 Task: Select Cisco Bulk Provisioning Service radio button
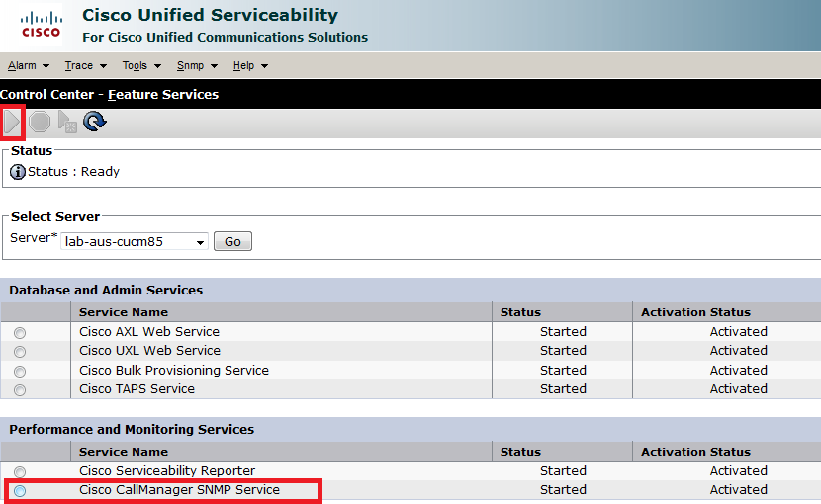(20, 371)
